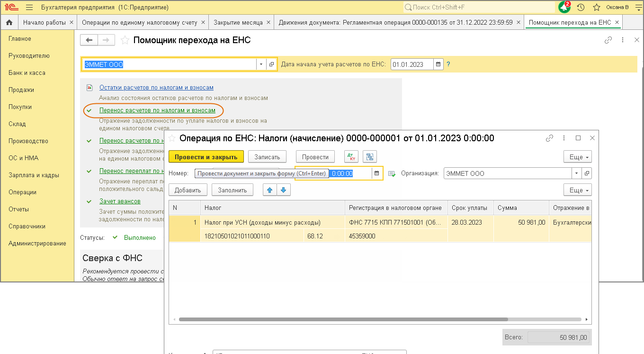Add Помощник перехода на ЕНС to favorites
The width and height of the screenshot is (644, 354).
coord(125,40)
